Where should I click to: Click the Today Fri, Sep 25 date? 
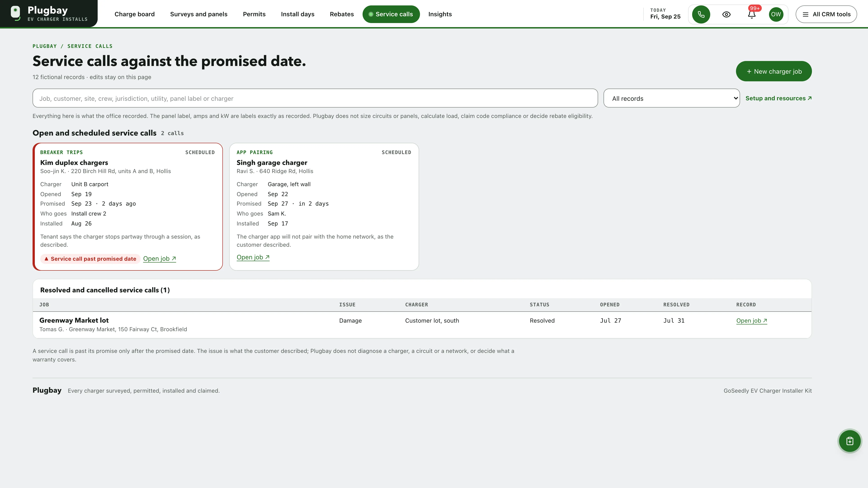tap(665, 14)
